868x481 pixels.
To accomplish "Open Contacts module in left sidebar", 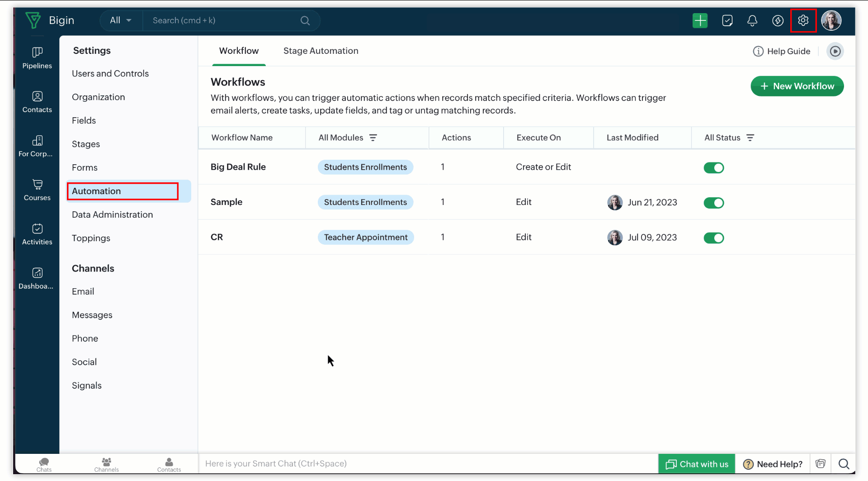I will tap(37, 102).
